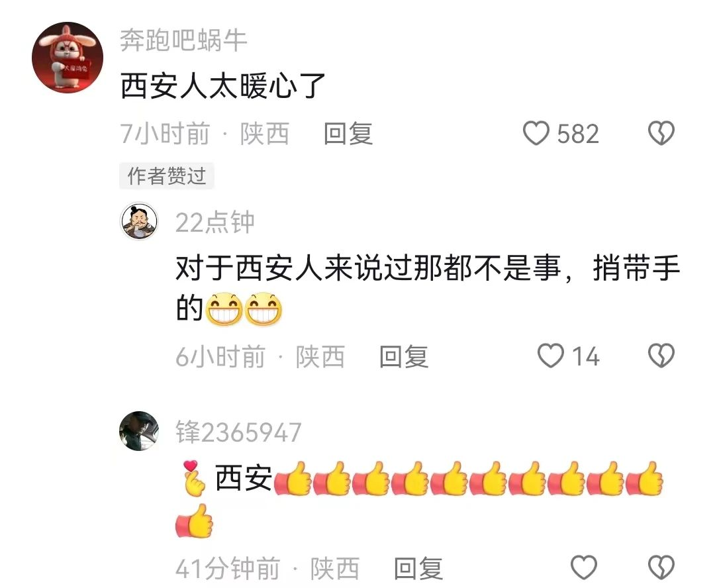This screenshot has width=715, height=588.
Task: Dislike the reply by 锋2365947
Action: coord(661,567)
